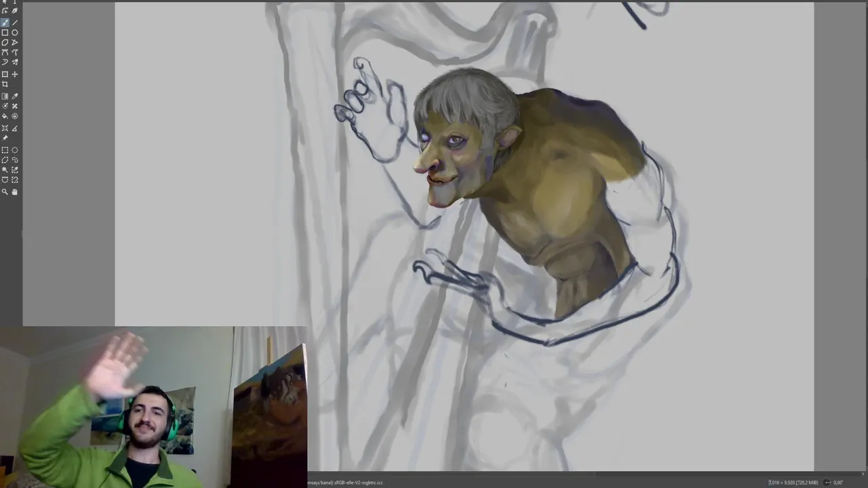Select the Multibrush tool
The image size is (868, 488).
point(15,62)
